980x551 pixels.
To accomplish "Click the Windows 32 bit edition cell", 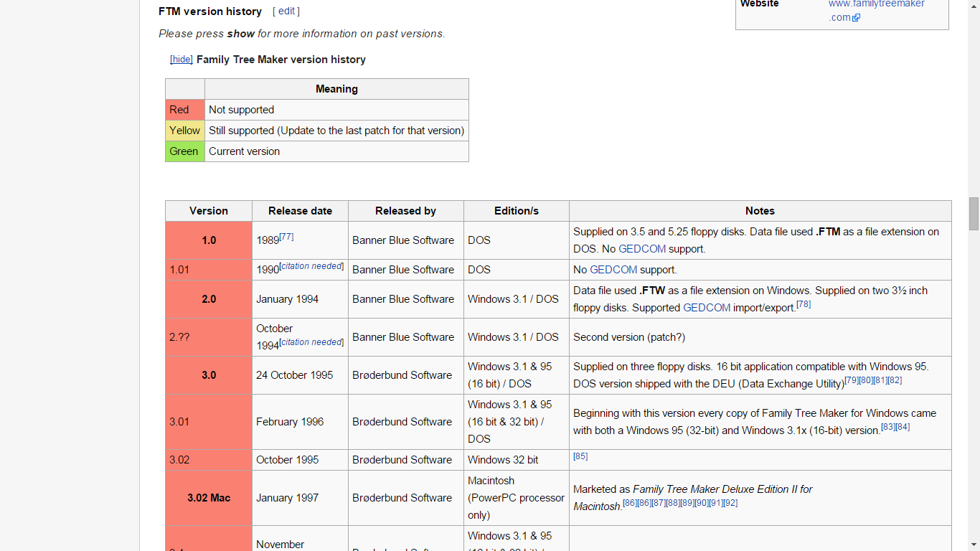I will click(x=517, y=460).
